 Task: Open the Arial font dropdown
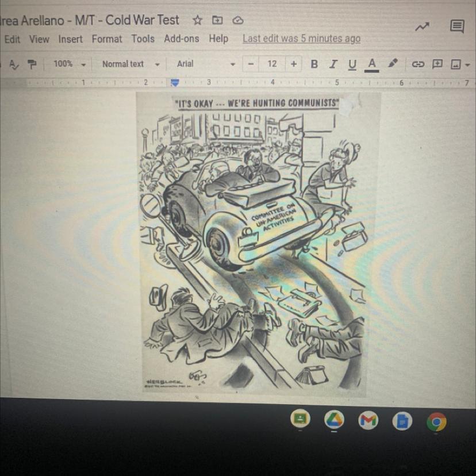[206, 64]
